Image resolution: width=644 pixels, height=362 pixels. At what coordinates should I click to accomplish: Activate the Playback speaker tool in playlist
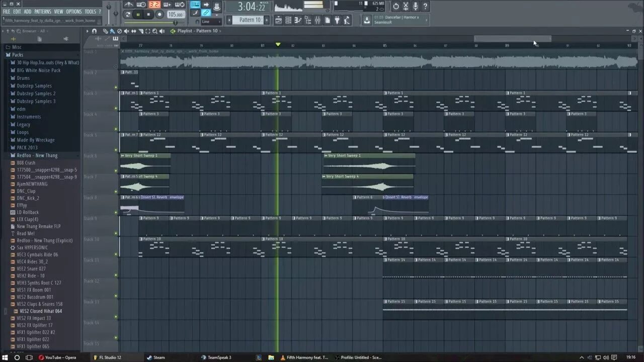coord(162,31)
